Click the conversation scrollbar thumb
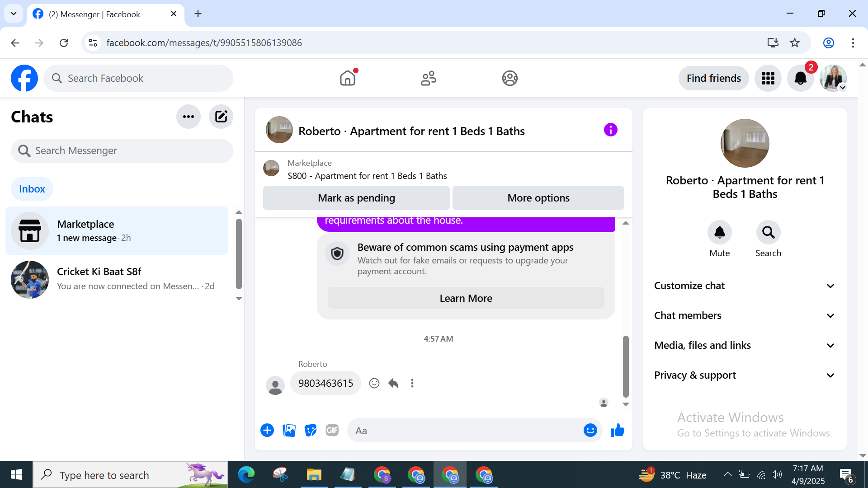Viewport: 868px width, 488px height. pyautogui.click(x=626, y=366)
